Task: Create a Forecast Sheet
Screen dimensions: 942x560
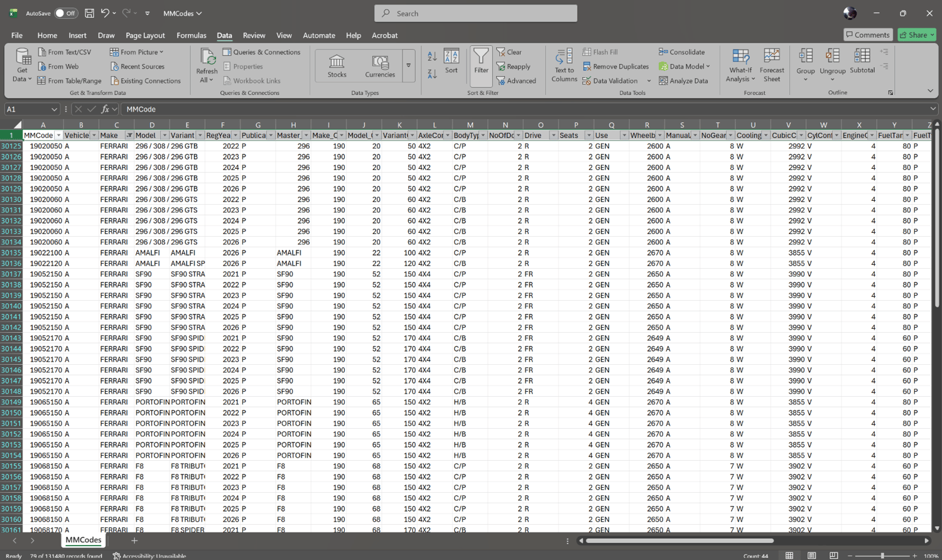Action: tap(772, 65)
